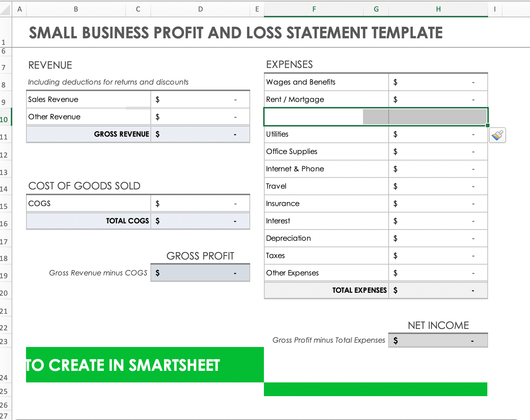Image resolution: width=530 pixels, height=420 pixels.
Task: Select the Wages and Benefits amount cell
Action: pyautogui.click(x=438, y=82)
